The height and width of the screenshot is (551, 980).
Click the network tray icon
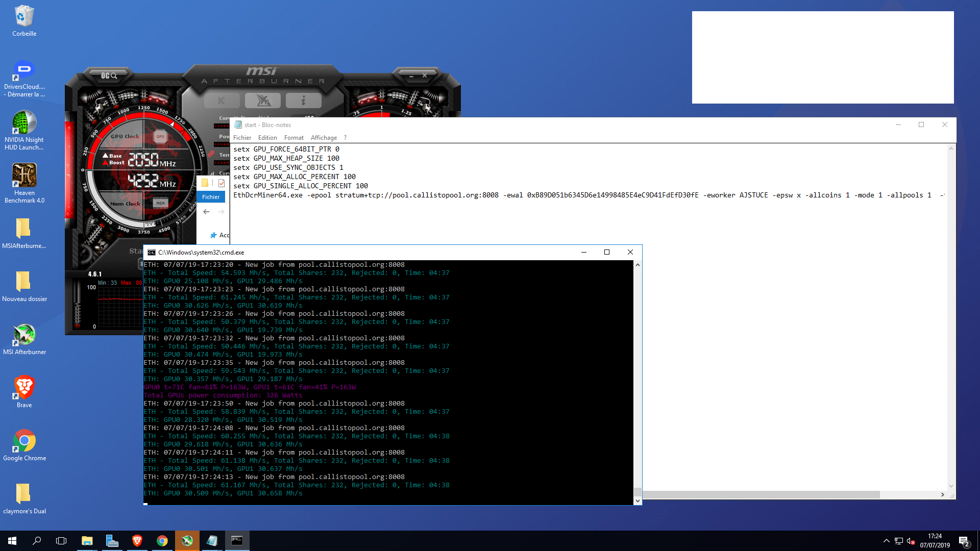pos(899,541)
